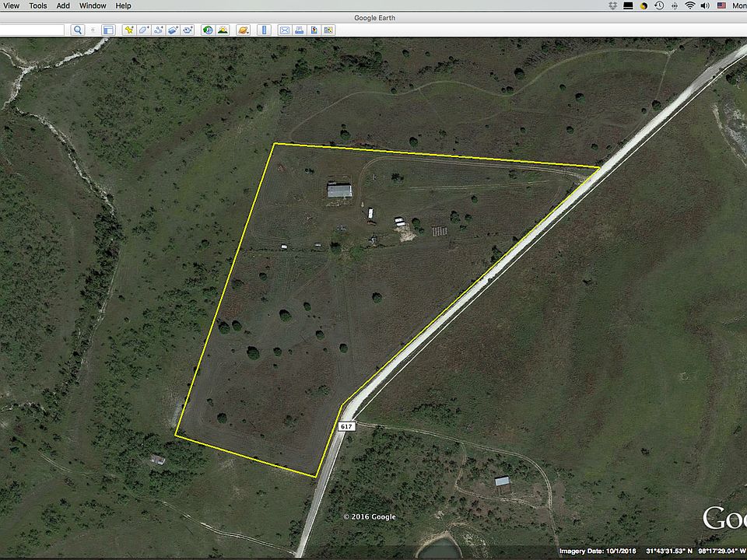Screen dimensions: 747x560
Task: Click the 617 road marker label
Action: 346,426
